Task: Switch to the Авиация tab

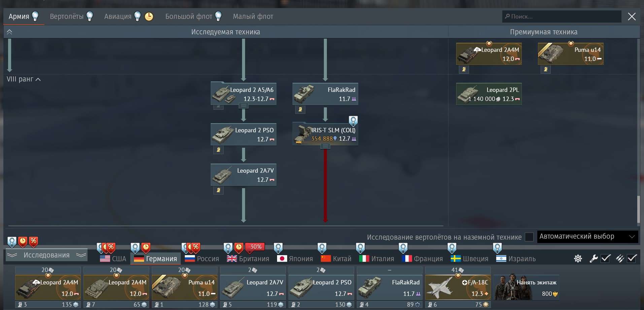Action: click(118, 16)
